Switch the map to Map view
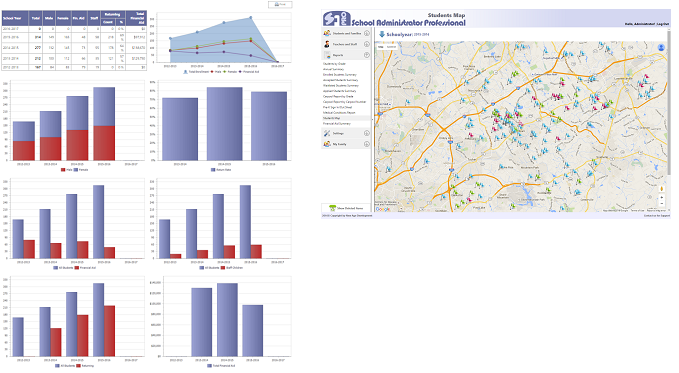Viewport: 679px width, 373px height. click(381, 47)
